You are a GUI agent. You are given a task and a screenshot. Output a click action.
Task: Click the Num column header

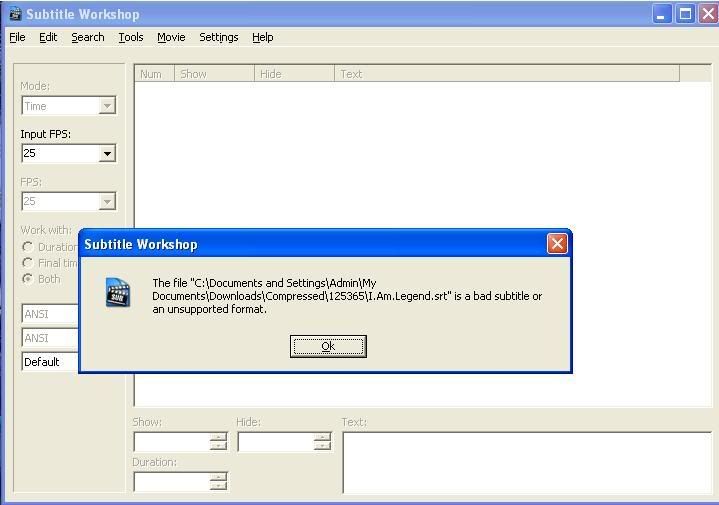point(155,74)
